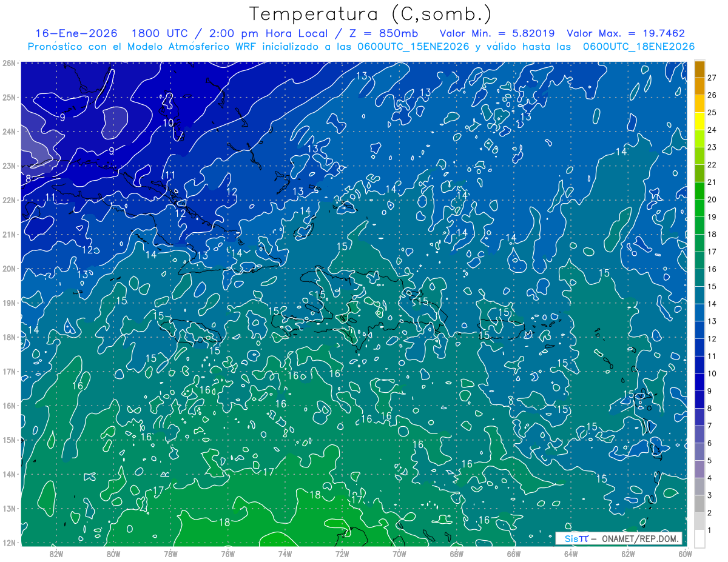Click the color scale label 27

(712, 78)
